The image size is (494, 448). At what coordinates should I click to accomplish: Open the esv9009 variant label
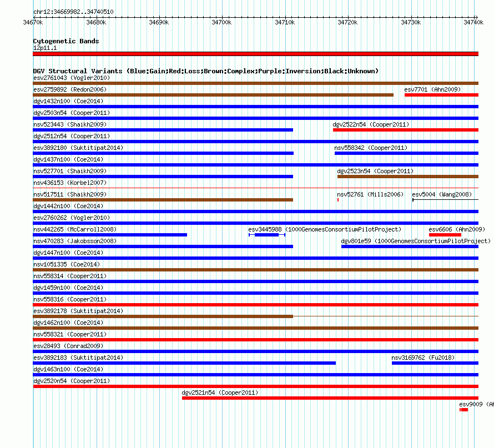click(x=476, y=404)
